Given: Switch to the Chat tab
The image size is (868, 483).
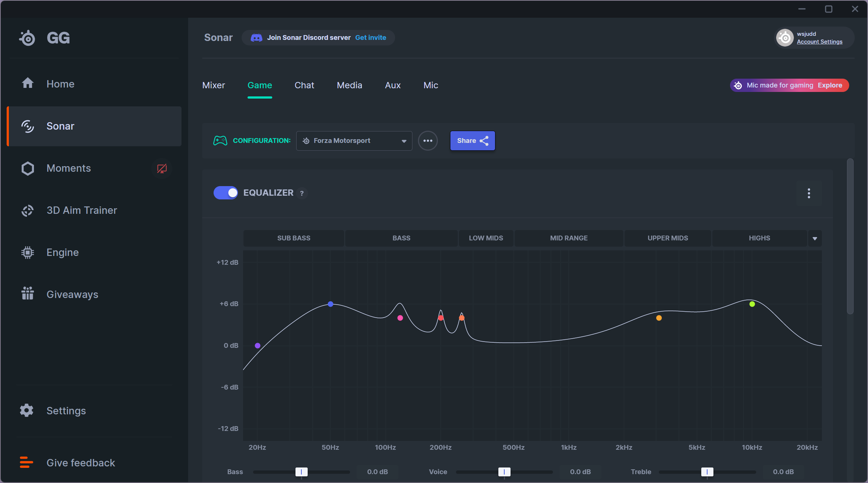Looking at the screenshot, I should tap(304, 85).
